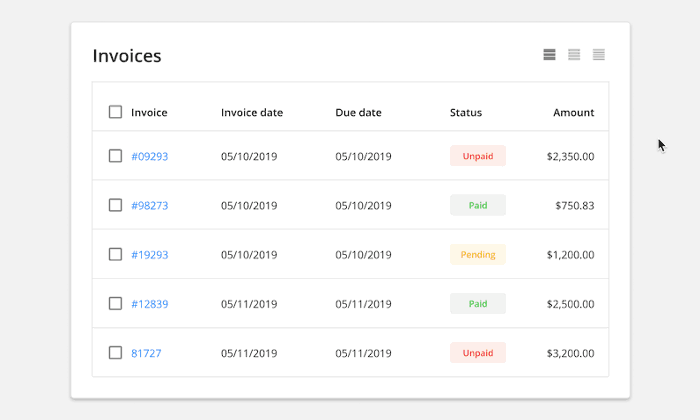The height and width of the screenshot is (420, 700).
Task: Click the Pending status badge
Action: pyautogui.click(x=477, y=254)
